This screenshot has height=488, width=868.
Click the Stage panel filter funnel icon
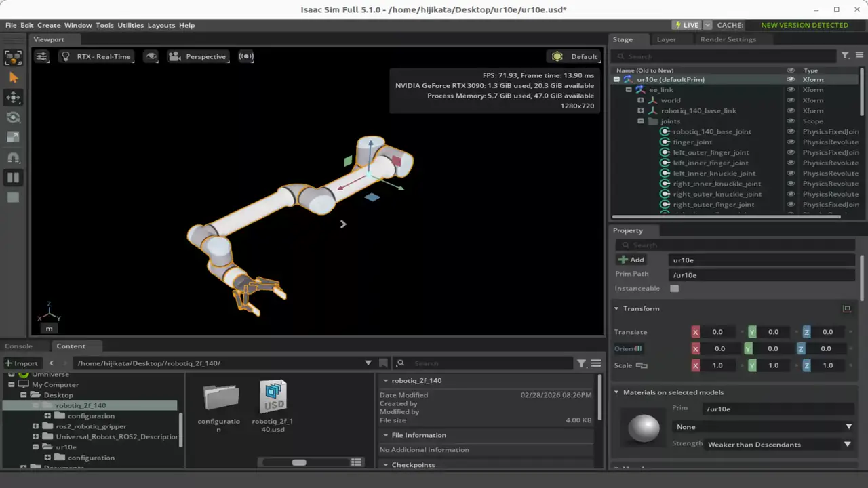tap(845, 56)
